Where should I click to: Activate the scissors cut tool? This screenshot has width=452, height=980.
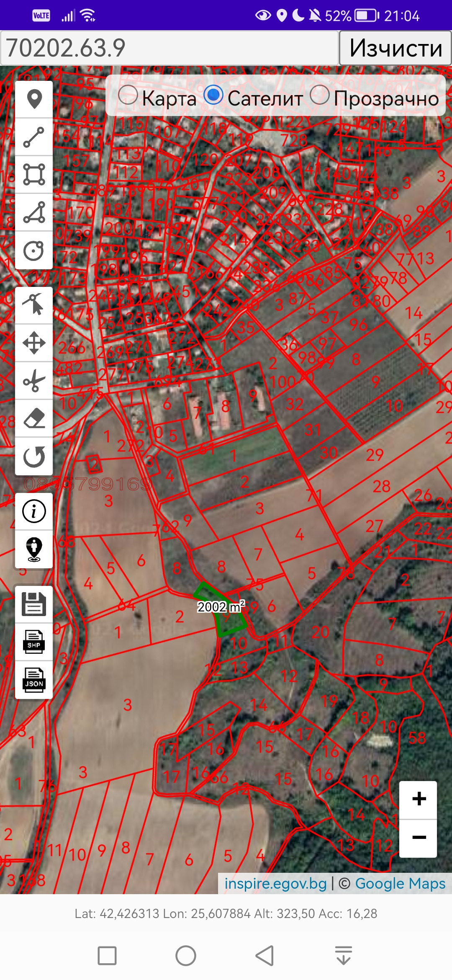34,381
